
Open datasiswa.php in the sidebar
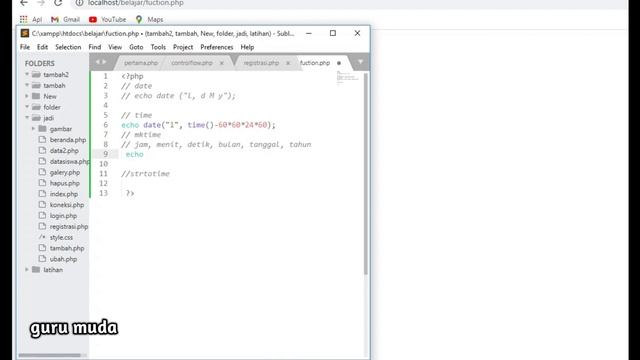pyautogui.click(x=69, y=161)
